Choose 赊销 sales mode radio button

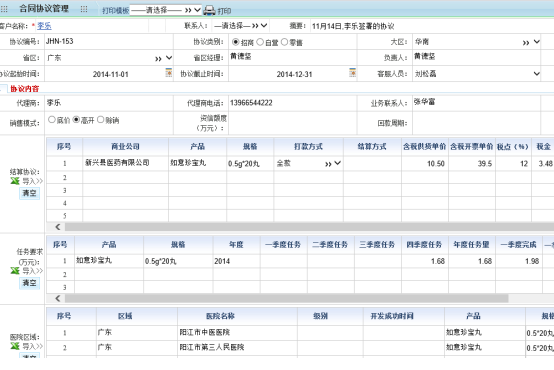(101, 120)
